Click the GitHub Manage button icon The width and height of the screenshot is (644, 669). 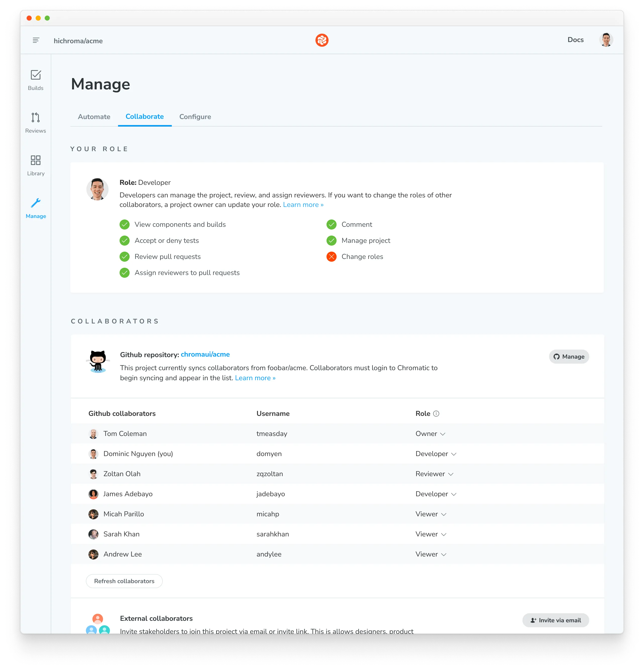tap(556, 357)
